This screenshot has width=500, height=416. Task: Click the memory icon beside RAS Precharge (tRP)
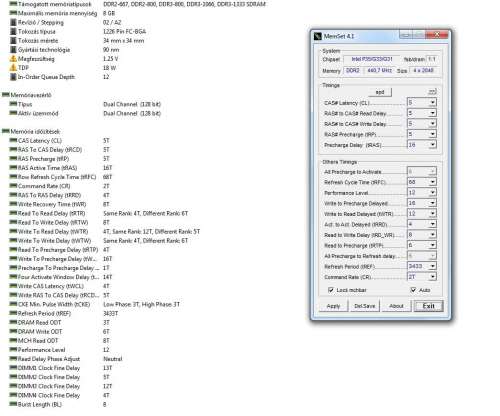pos(13,158)
